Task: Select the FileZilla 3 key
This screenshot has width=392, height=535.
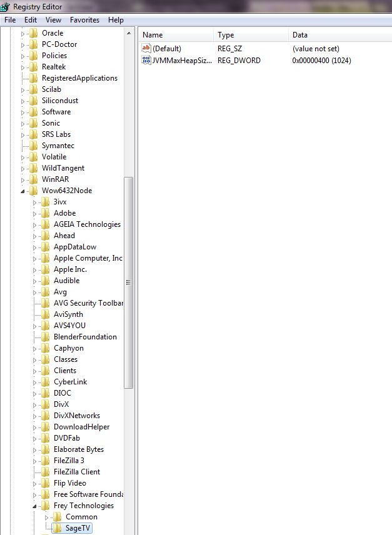Action: (69, 461)
